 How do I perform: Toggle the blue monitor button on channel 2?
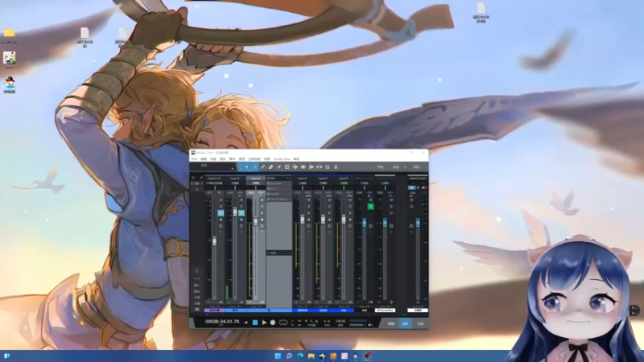[x=241, y=212]
